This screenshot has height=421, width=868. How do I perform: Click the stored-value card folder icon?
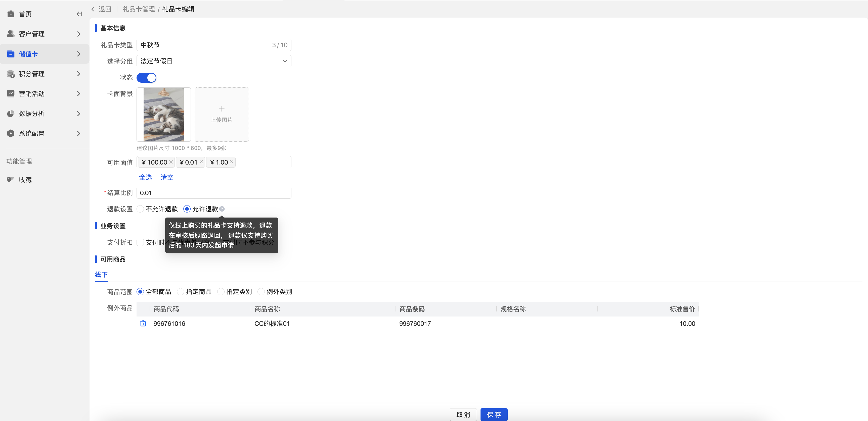(11, 54)
